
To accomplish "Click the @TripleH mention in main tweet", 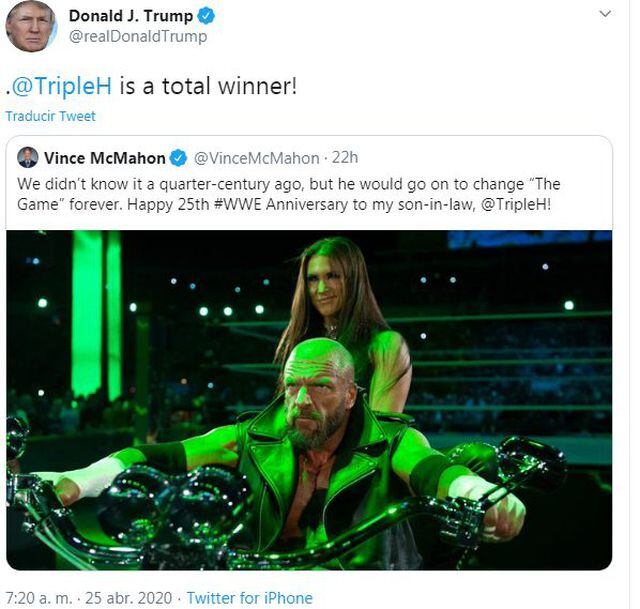I will [63, 84].
